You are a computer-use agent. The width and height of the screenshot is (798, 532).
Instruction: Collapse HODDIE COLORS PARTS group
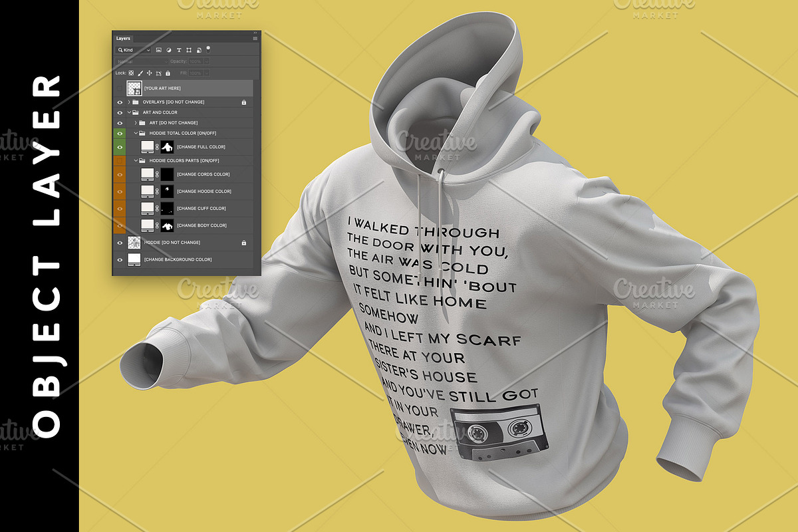(136, 160)
